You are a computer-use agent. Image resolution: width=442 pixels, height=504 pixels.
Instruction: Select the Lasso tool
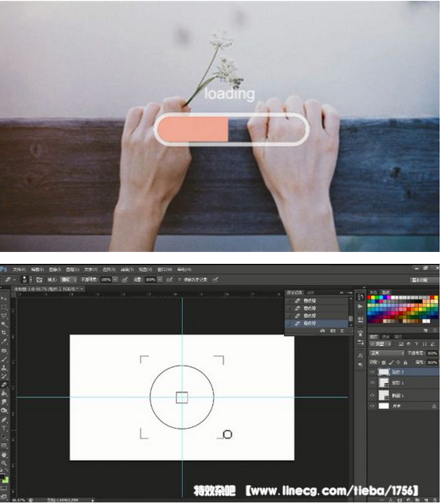(4, 316)
